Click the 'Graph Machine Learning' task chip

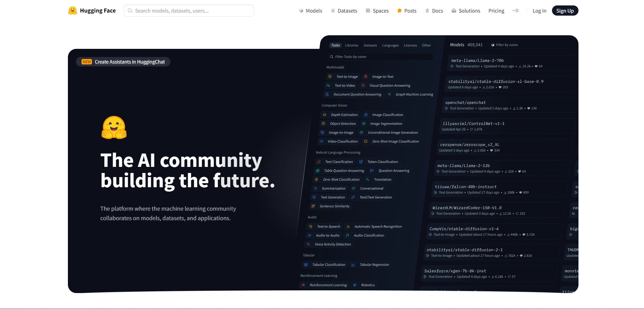[x=410, y=94]
